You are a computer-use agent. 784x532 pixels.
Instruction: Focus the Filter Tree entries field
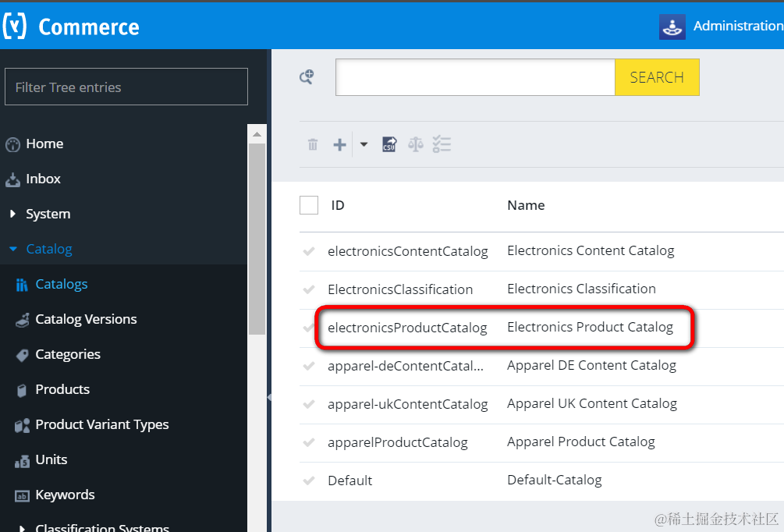coord(126,87)
